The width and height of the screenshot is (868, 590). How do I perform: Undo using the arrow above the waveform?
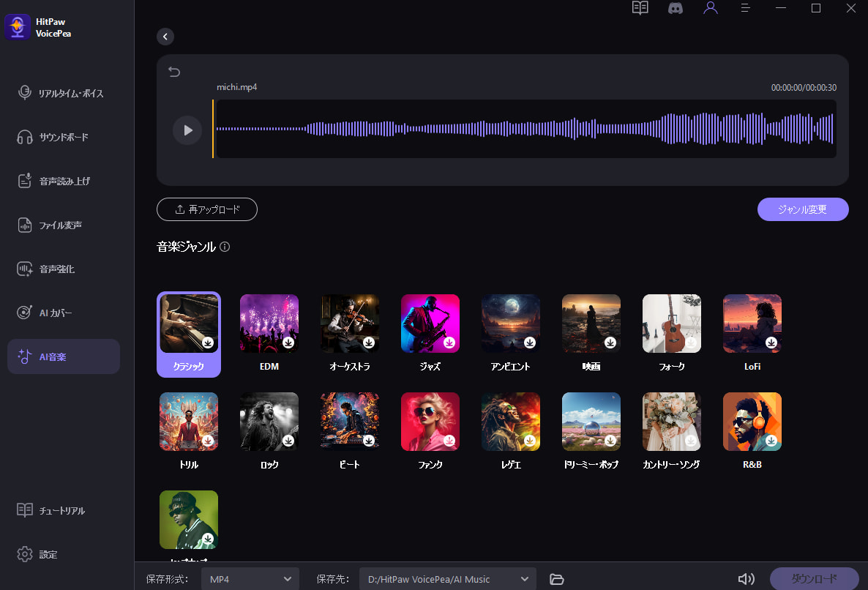click(174, 72)
